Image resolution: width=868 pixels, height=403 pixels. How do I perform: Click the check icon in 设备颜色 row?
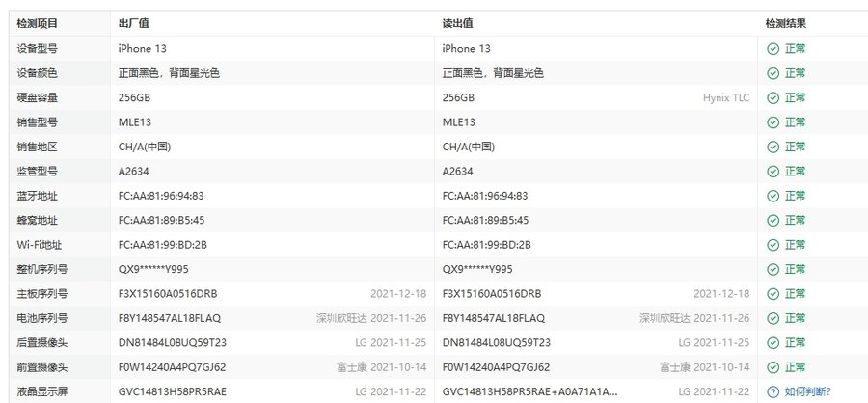(x=773, y=73)
